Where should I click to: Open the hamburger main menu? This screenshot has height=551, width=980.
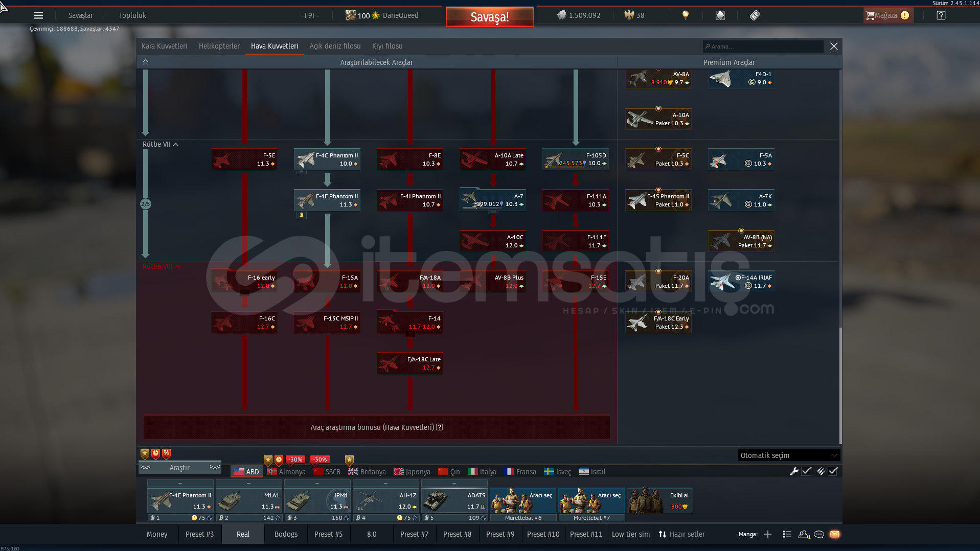pos(38,15)
